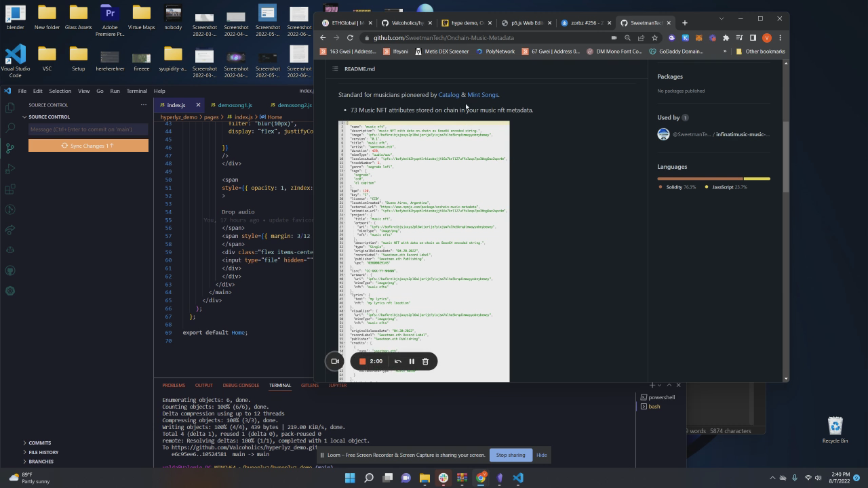
Task: Show hidden bookmarks with the double chevron
Action: (725, 52)
